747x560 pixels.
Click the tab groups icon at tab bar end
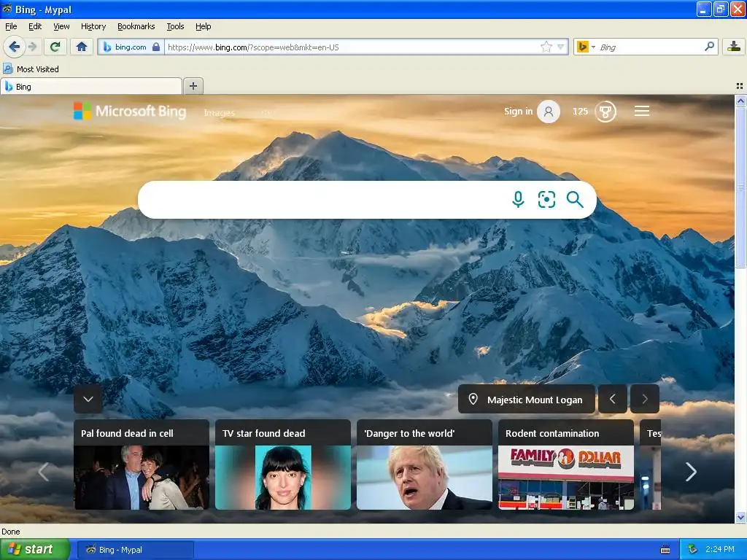(740, 86)
